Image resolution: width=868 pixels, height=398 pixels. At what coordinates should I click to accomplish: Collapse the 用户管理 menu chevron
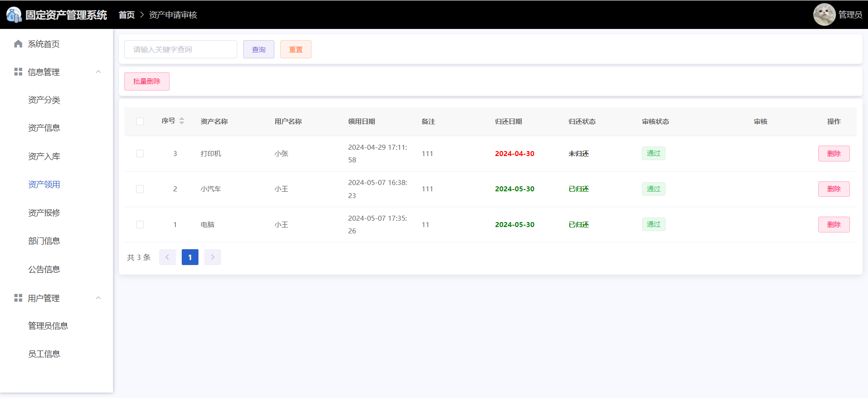click(98, 298)
